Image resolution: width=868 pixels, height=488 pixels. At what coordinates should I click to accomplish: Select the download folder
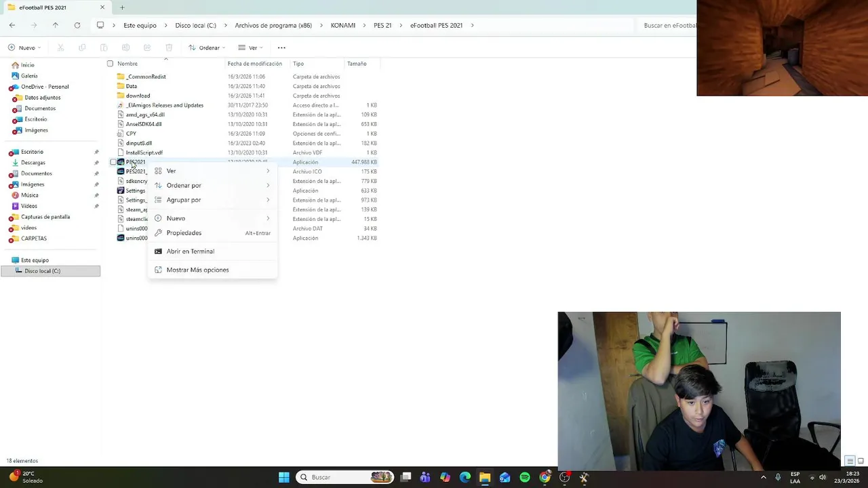pos(138,96)
